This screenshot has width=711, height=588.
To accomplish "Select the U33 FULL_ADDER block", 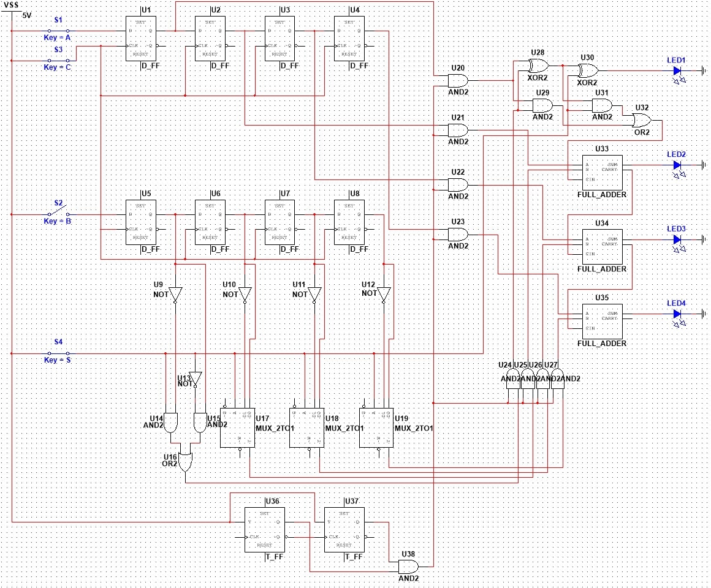I will tap(602, 173).
